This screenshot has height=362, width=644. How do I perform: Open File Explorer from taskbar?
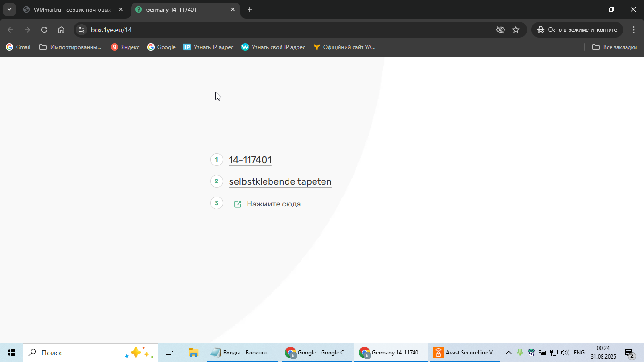193,353
